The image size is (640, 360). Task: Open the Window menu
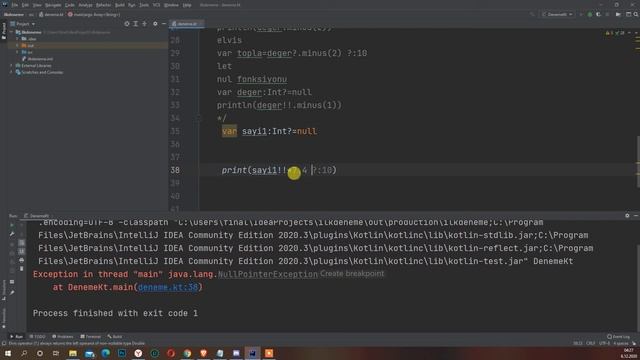171,5
